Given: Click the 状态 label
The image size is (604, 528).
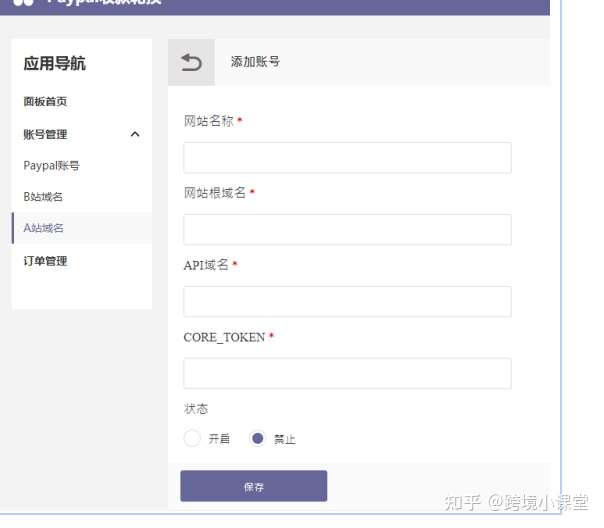Looking at the screenshot, I should (x=196, y=409).
